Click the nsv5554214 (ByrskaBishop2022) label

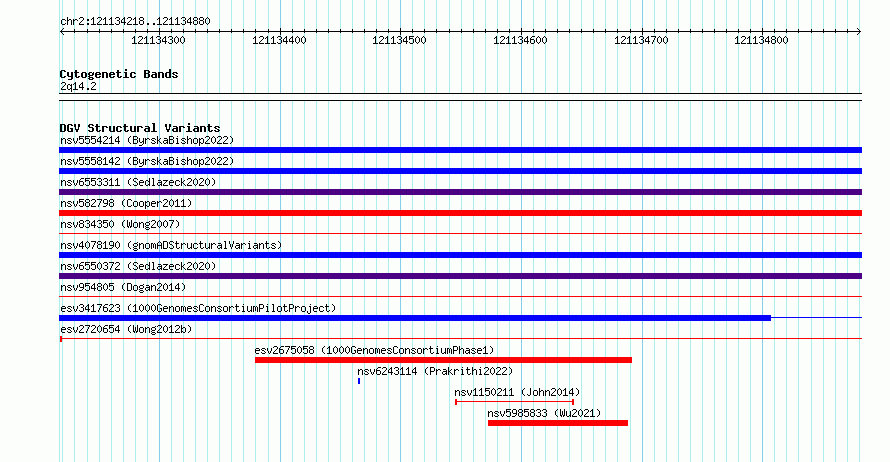(x=147, y=140)
